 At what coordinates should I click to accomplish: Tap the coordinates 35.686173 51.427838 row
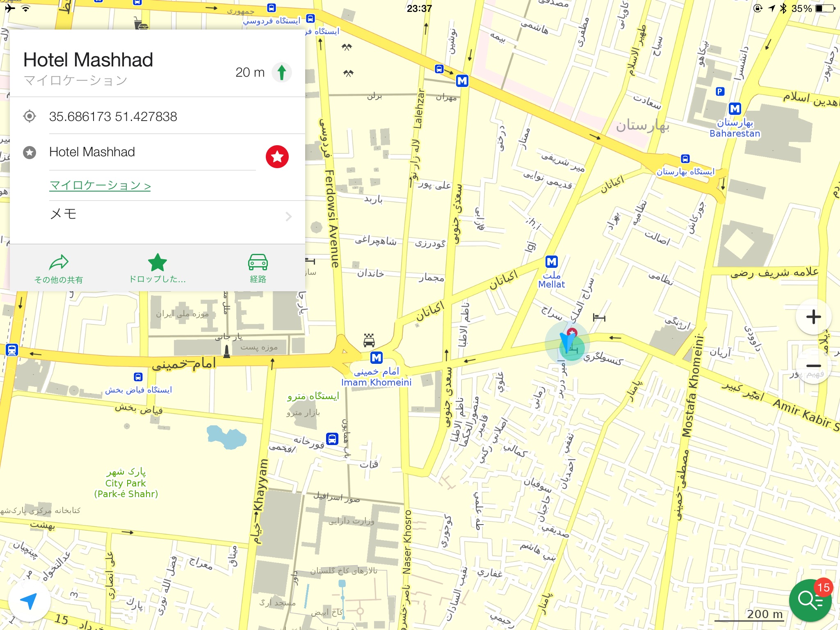(x=113, y=116)
